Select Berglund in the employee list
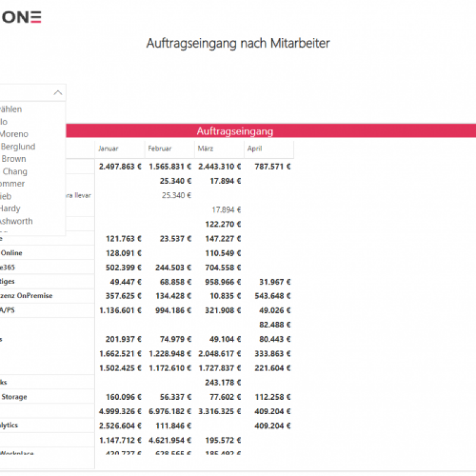Image resolution: width=476 pixels, height=476 pixels. 18,146
